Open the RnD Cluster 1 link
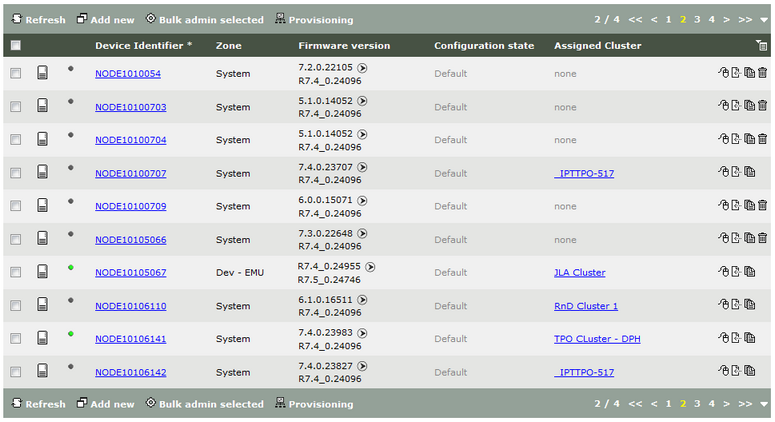 586,306
